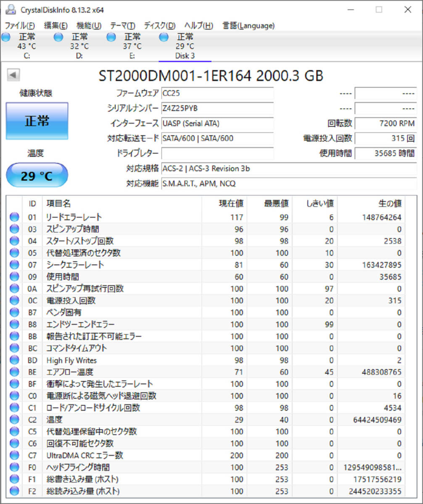Click the ヘッドフライング時間 row name
Image resolution: width=423 pixels, height=504 pixels.
click(78, 467)
